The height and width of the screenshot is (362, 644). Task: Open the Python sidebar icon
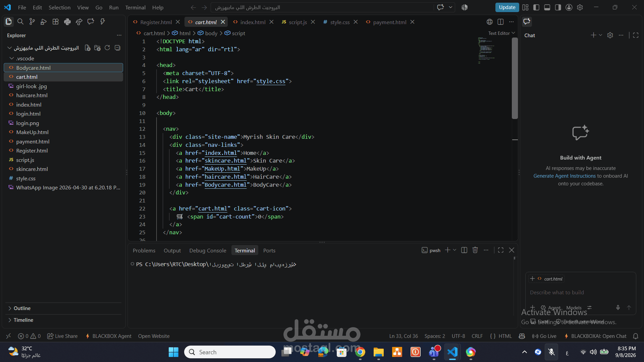67,22
